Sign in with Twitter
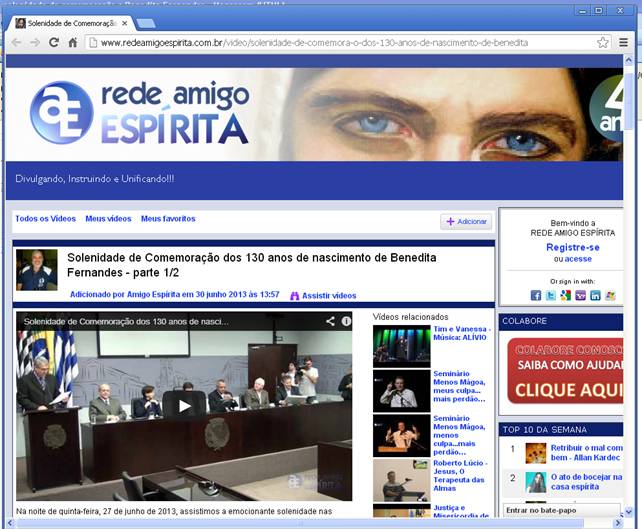Screen dimensions: 642x529 pyautogui.click(x=551, y=296)
